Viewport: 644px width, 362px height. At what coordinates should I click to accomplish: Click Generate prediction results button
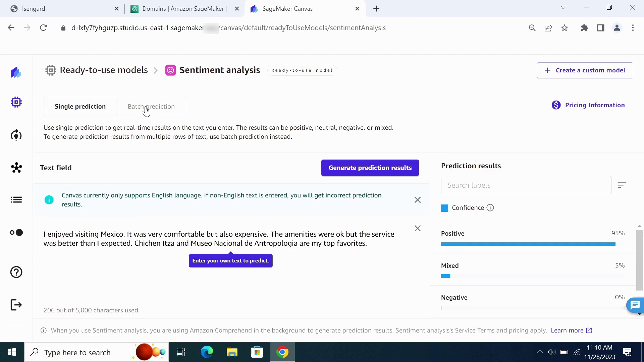[x=370, y=168]
